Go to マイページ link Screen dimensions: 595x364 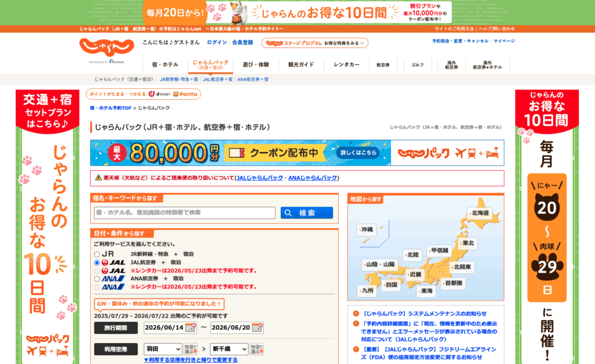(504, 41)
